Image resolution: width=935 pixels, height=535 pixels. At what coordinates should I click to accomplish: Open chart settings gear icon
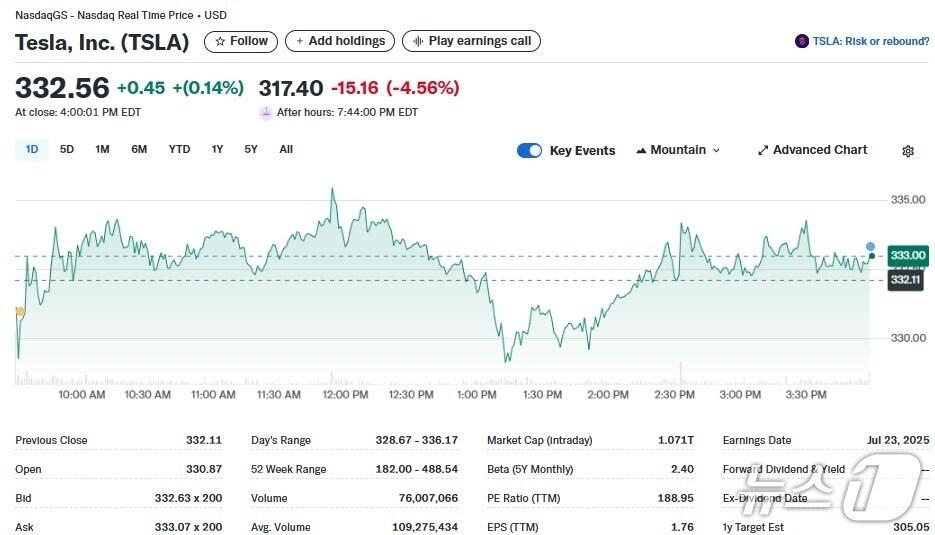tap(908, 151)
